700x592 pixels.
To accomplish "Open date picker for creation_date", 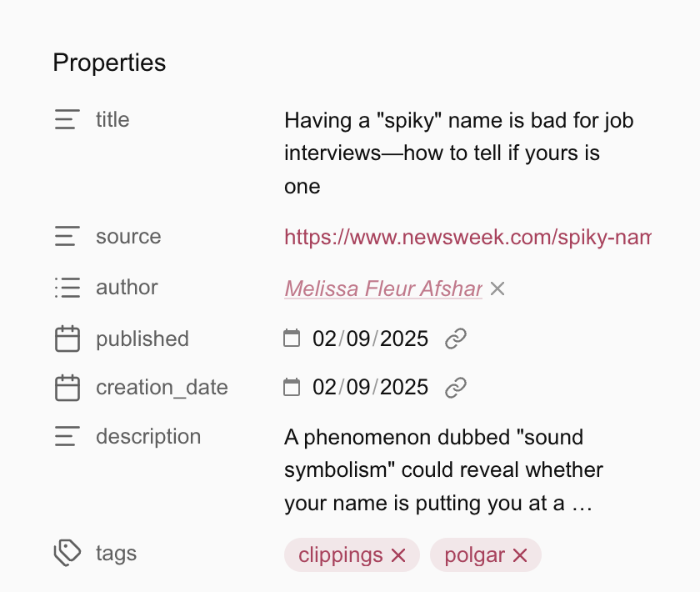I will coord(292,388).
